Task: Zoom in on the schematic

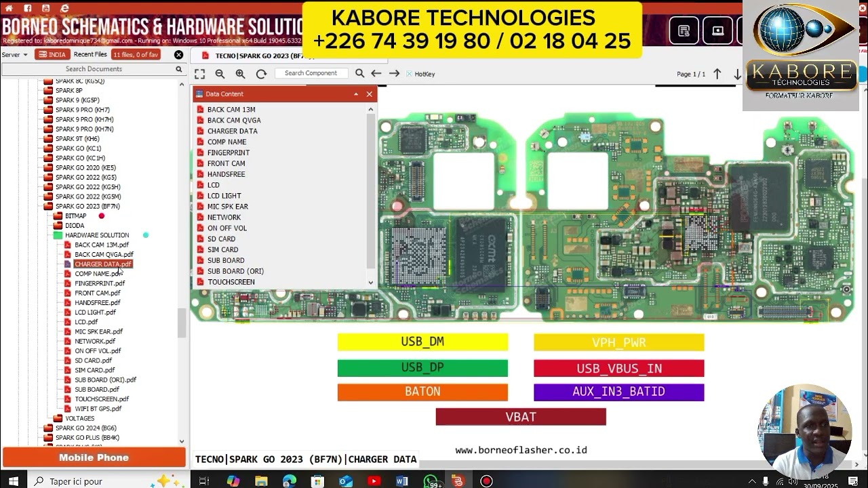Action: [x=240, y=73]
